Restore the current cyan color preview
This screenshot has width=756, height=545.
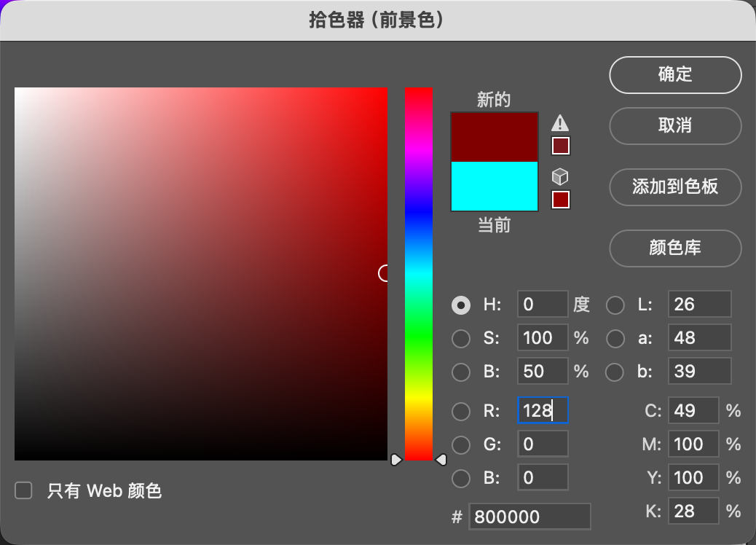pyautogui.click(x=495, y=187)
